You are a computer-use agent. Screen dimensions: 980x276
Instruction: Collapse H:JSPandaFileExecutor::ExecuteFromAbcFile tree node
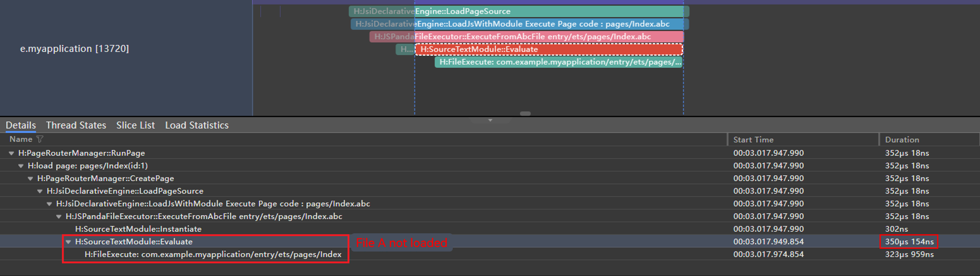pos(59,217)
